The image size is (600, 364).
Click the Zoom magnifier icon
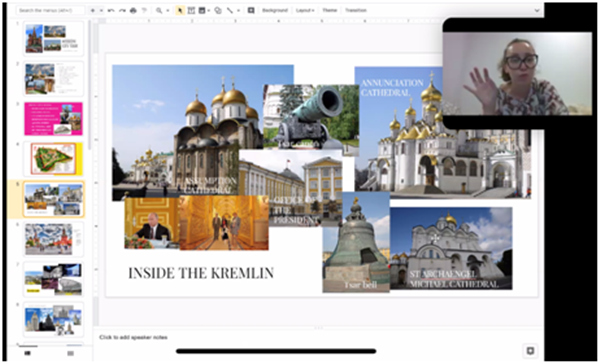coord(159,11)
